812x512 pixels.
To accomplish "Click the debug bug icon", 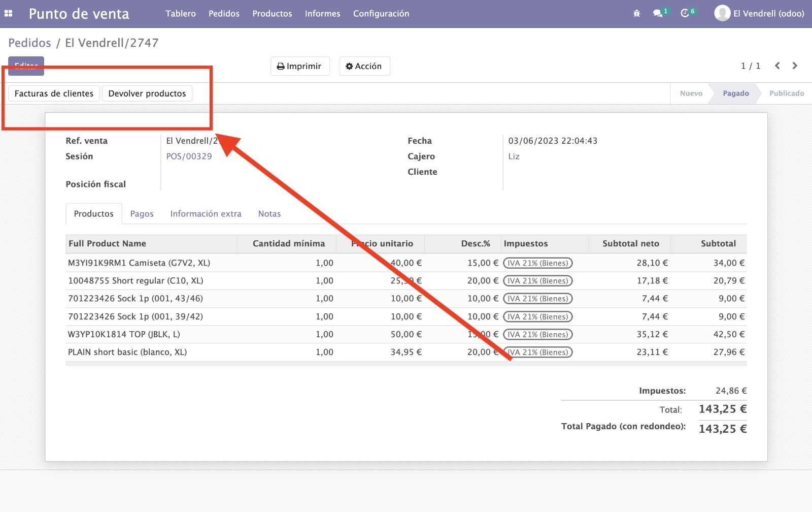I will pos(636,14).
